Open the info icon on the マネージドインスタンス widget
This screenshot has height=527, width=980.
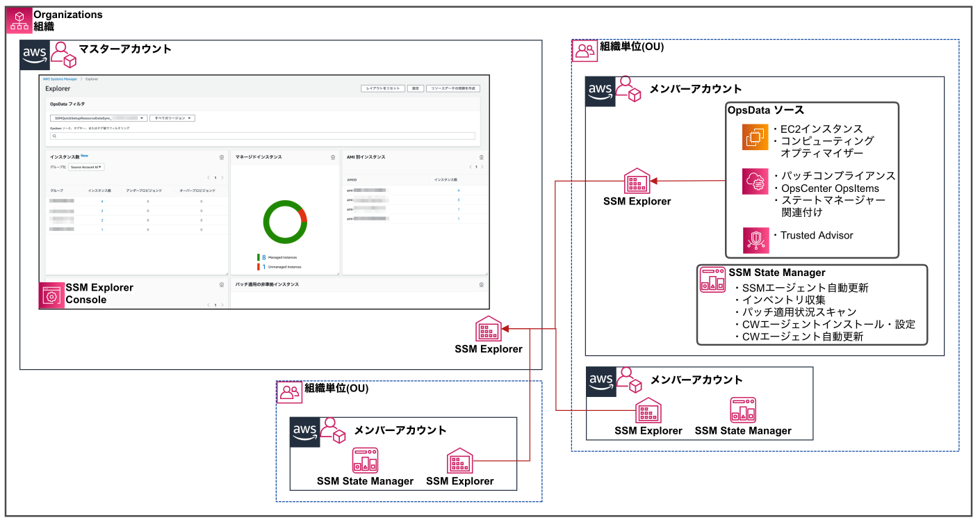[x=333, y=158]
